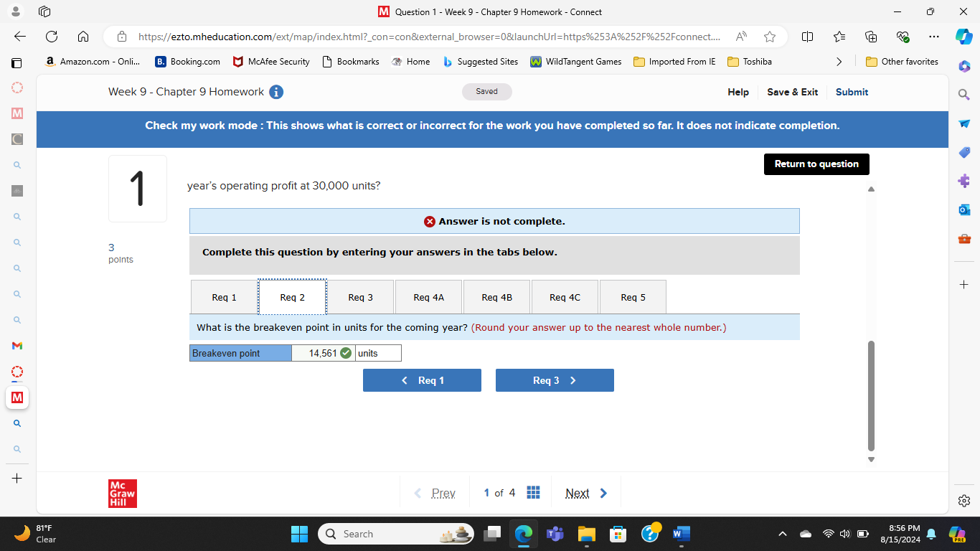Switch to the Gmail vertical tab
The height and width of the screenshot is (551, 980).
click(x=17, y=346)
